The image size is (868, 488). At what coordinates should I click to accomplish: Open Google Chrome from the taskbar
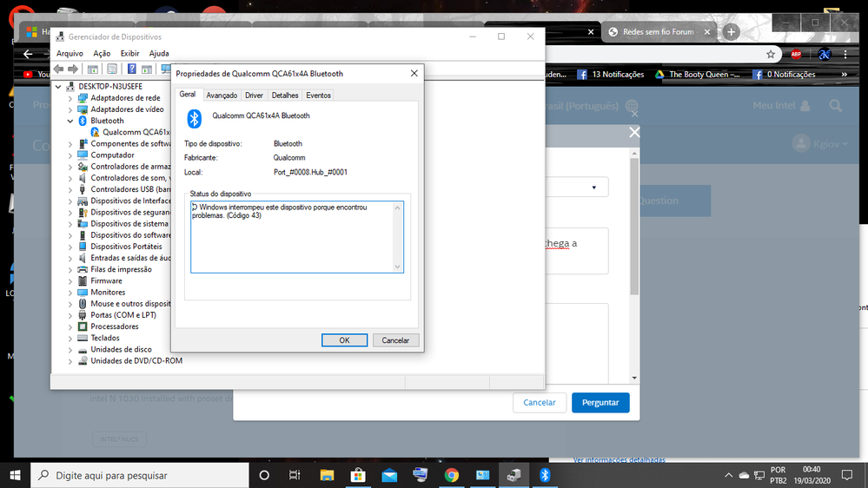(x=451, y=475)
